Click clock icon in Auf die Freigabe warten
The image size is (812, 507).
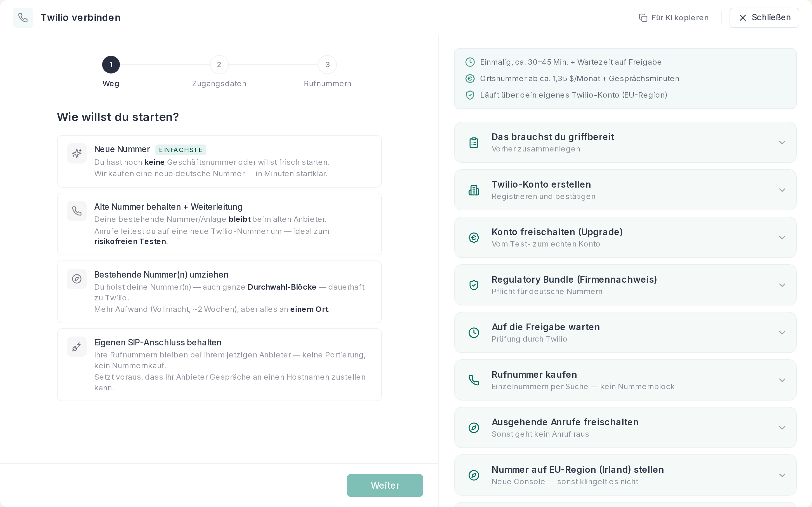point(474,333)
